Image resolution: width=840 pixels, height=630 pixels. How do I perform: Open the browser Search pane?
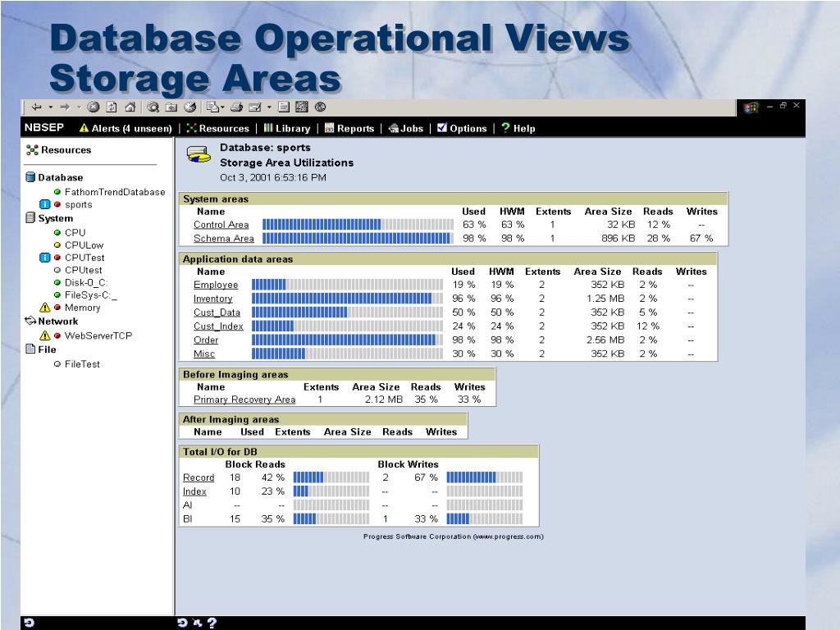tap(153, 107)
